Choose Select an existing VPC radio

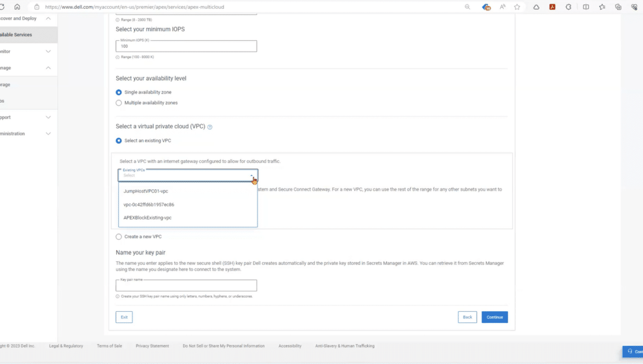[x=119, y=141]
